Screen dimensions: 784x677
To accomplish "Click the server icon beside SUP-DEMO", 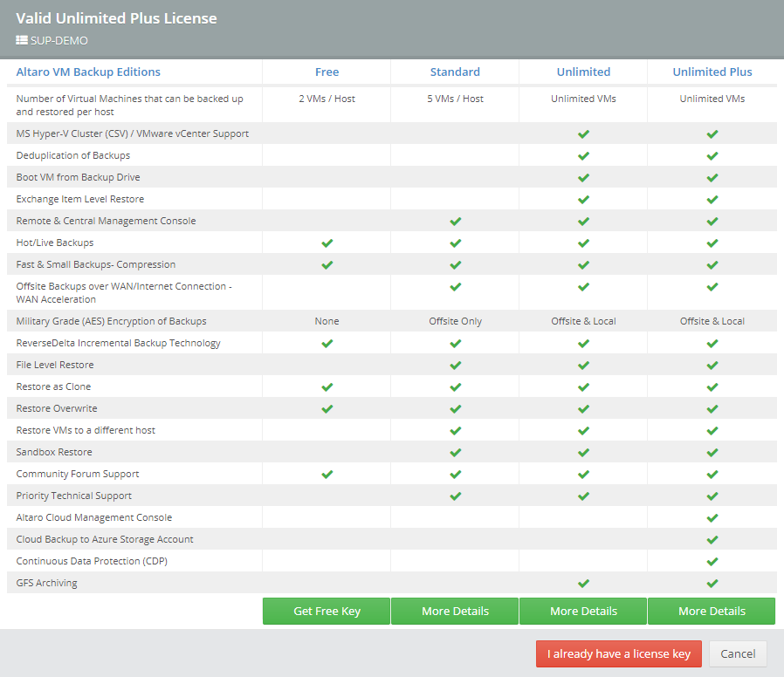I will point(22,40).
